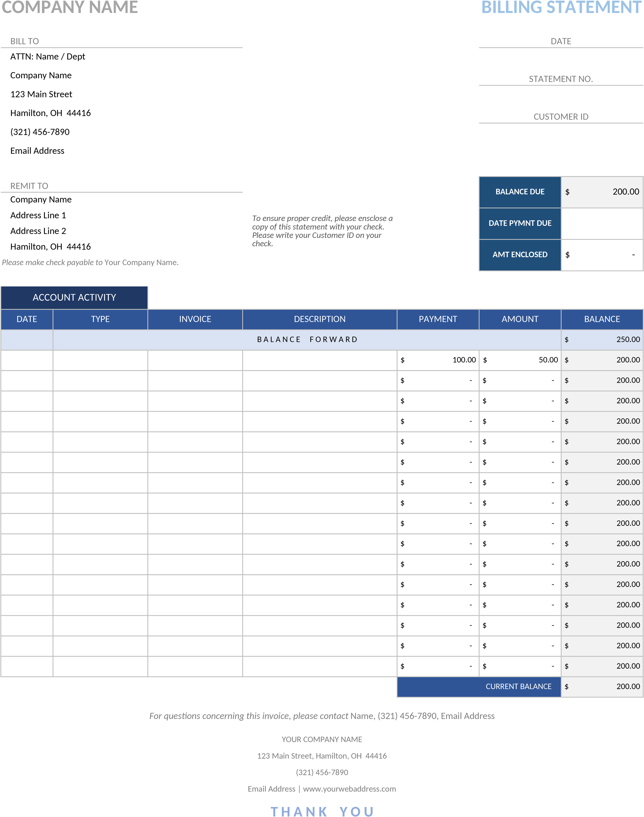Click the THANK YOU text
The width and height of the screenshot is (644, 817).
click(x=322, y=812)
